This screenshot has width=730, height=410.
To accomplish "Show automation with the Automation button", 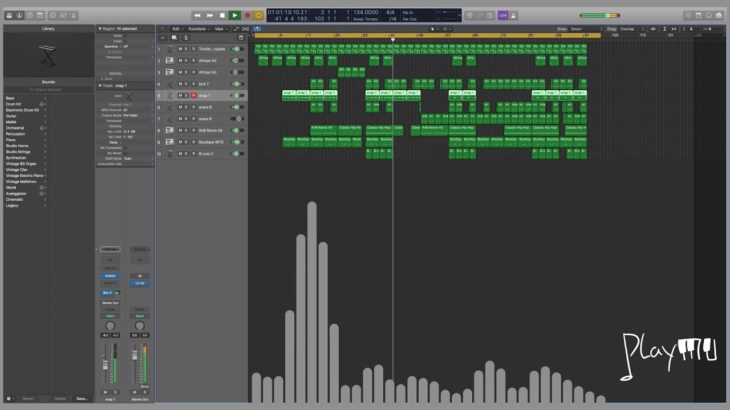I will [236, 29].
